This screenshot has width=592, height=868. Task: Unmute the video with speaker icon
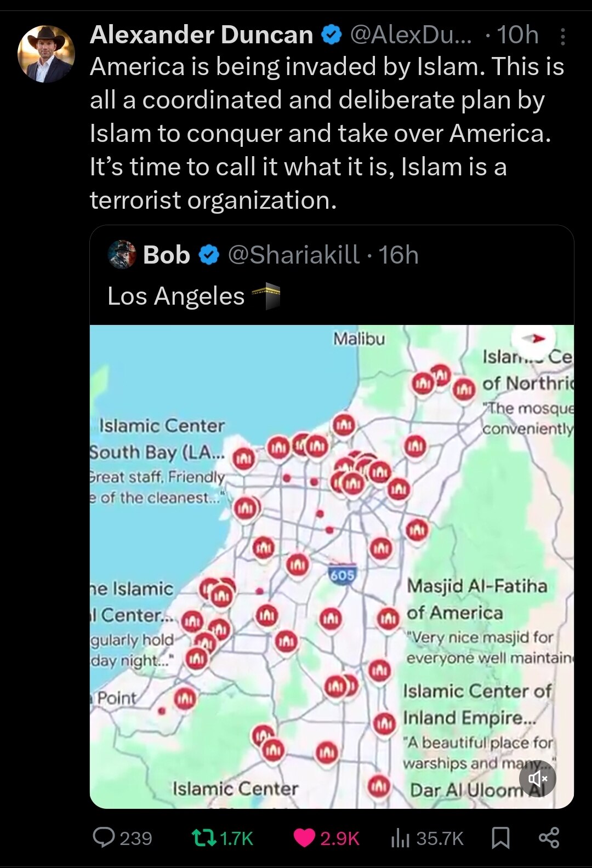(537, 778)
